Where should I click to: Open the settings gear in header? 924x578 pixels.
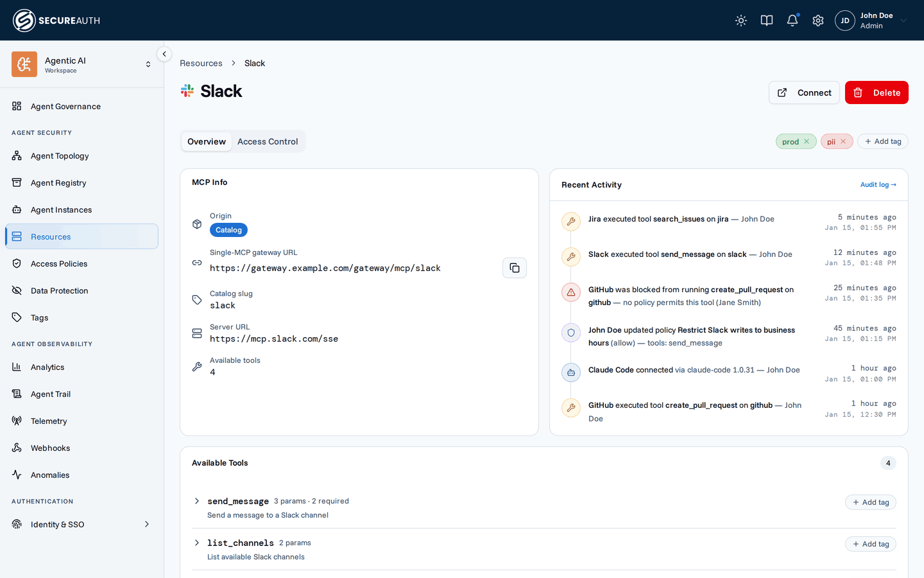pos(818,21)
